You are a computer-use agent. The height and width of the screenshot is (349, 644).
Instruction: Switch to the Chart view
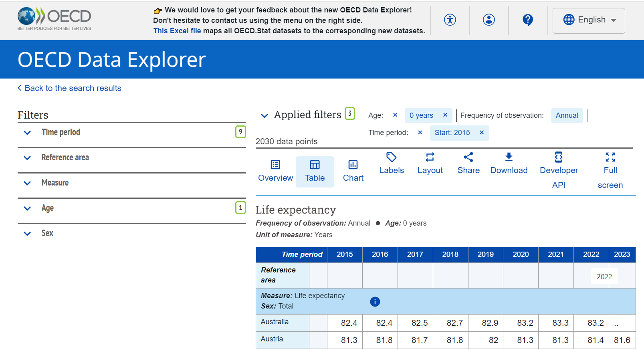pyautogui.click(x=353, y=171)
